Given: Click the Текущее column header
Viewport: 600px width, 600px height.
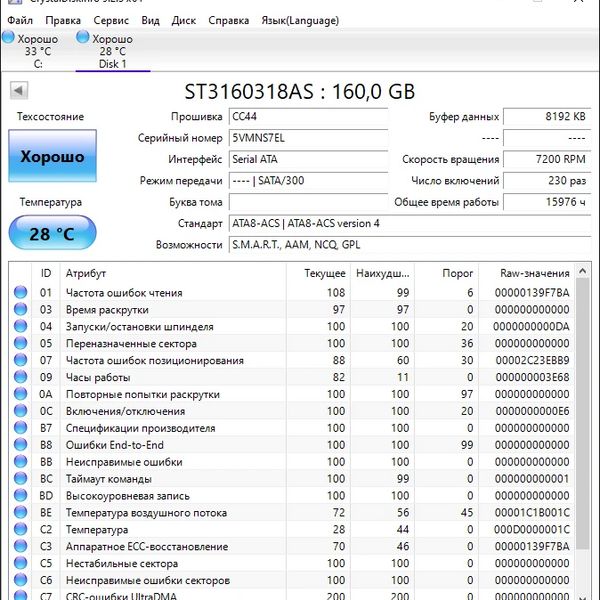Looking at the screenshot, I should (x=318, y=273).
